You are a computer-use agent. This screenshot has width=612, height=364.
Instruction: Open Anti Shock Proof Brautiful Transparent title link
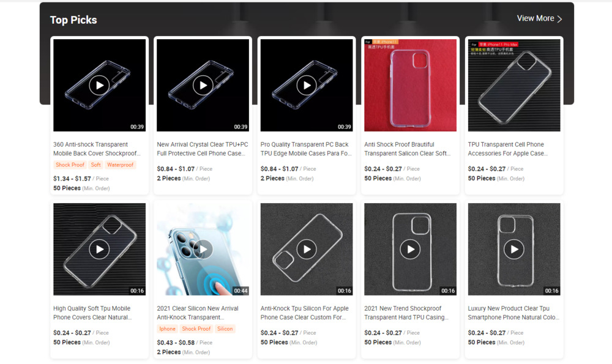pos(408,149)
